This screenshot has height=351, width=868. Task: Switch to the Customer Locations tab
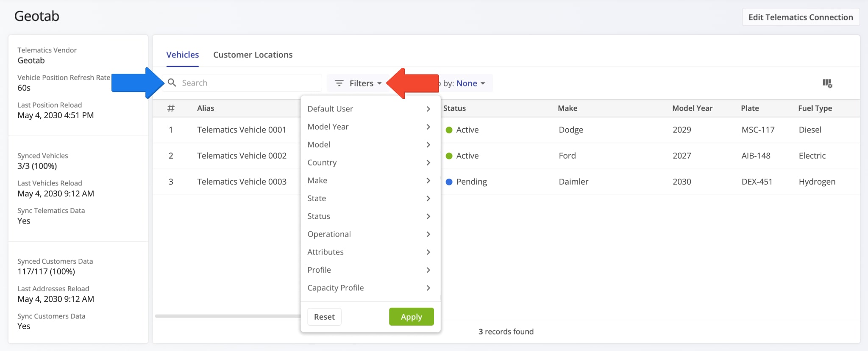(253, 55)
